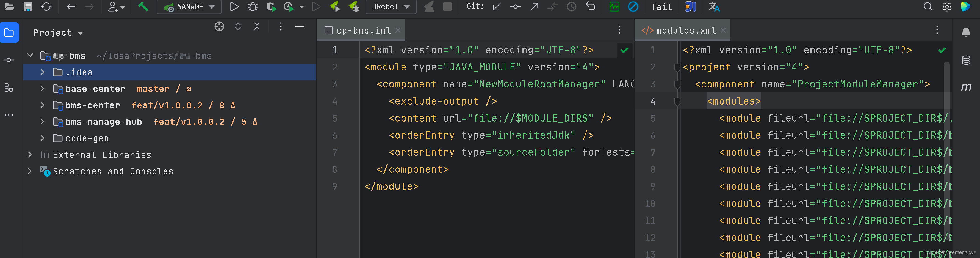Collapse the root -bms project node
Viewport: 980px width, 258px height.
tap(30, 56)
